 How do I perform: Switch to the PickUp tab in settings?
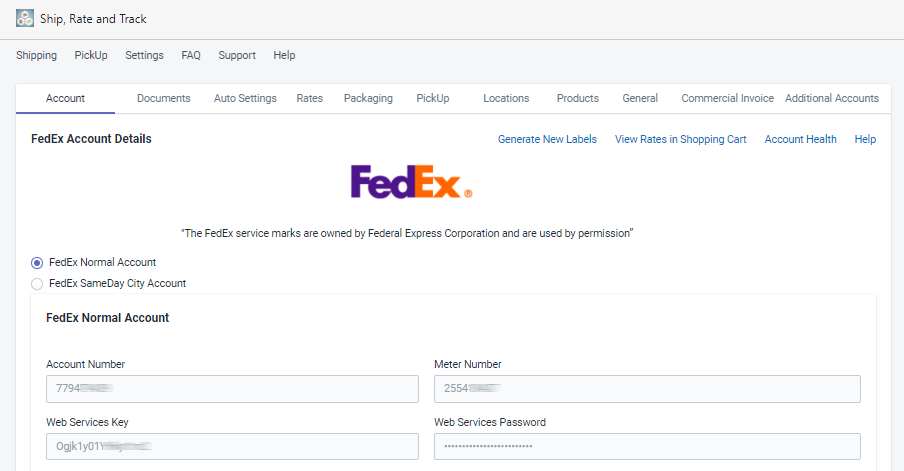(x=433, y=99)
